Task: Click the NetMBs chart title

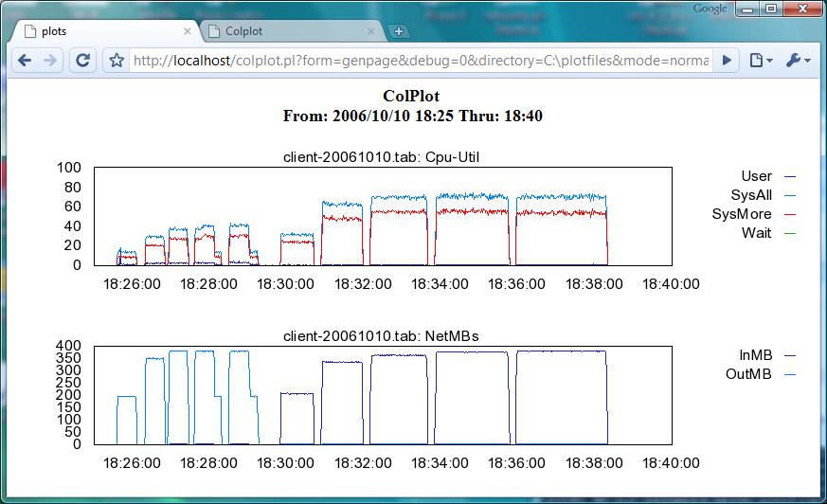Action: point(381,335)
